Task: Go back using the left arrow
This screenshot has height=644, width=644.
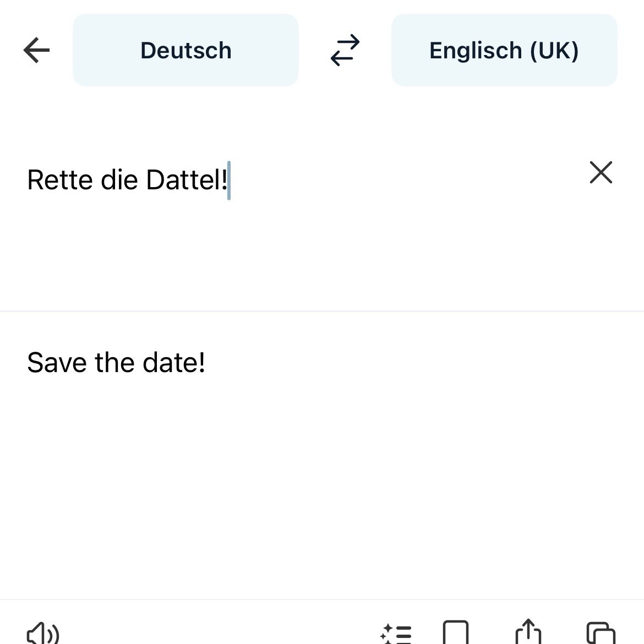Action: click(37, 50)
